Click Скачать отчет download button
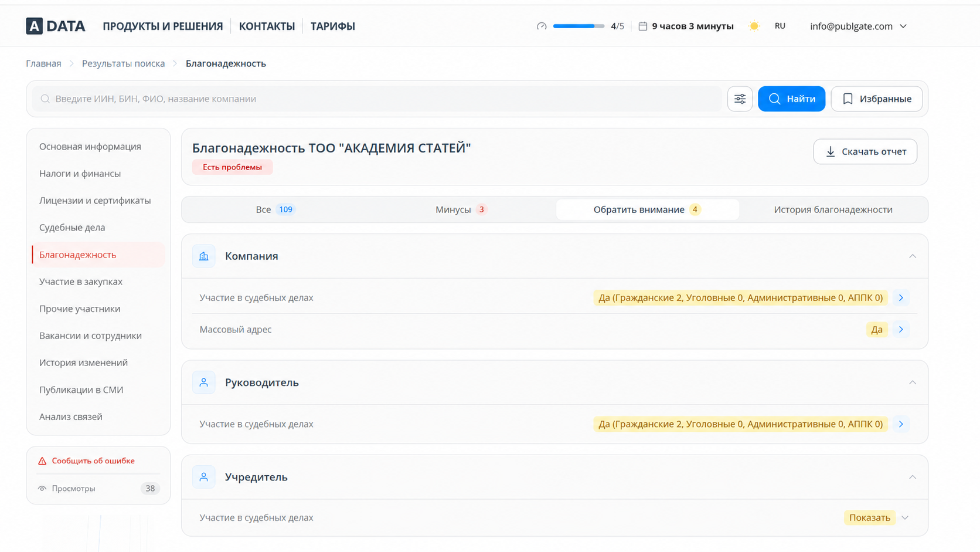 click(865, 151)
